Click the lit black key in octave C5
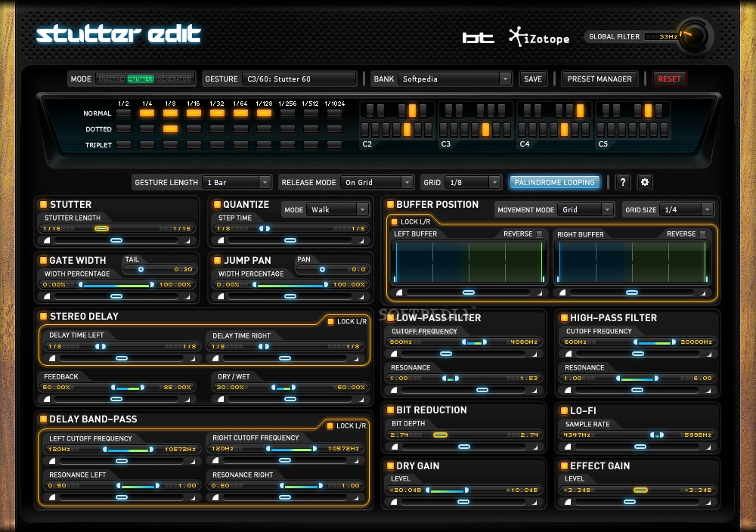The height and width of the screenshot is (532, 756). pos(648,111)
